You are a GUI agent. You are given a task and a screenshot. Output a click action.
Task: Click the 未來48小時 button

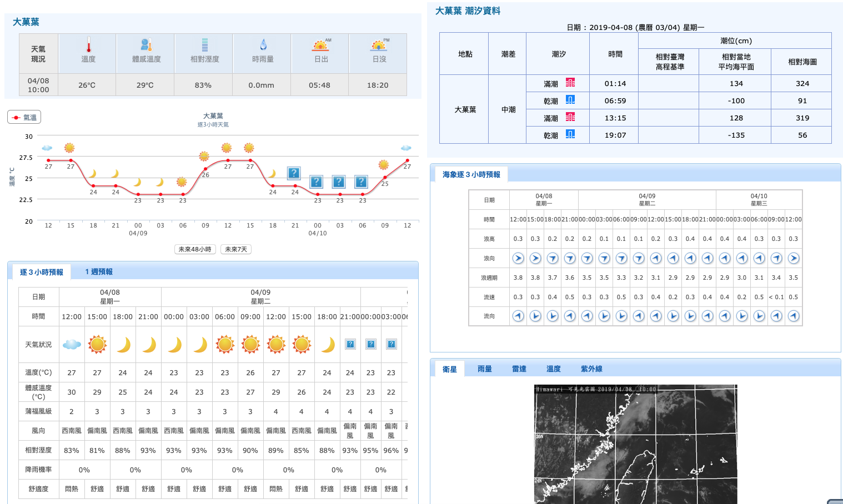pyautogui.click(x=195, y=249)
